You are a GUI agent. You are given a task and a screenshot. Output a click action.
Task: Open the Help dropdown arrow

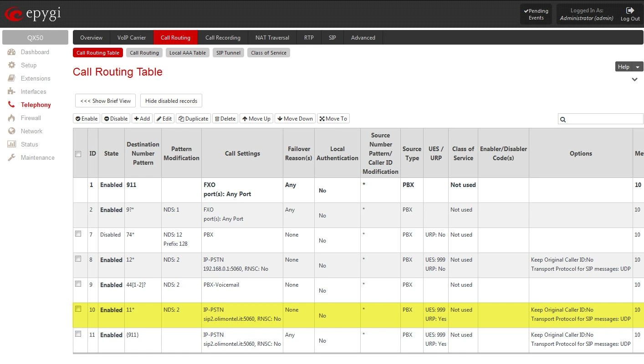[638, 67]
